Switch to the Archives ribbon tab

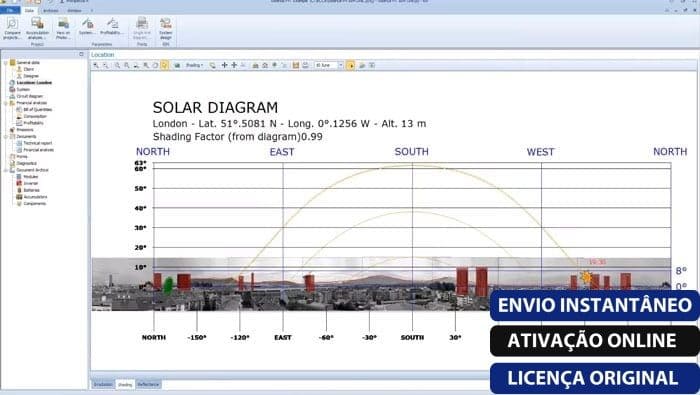tap(50, 10)
